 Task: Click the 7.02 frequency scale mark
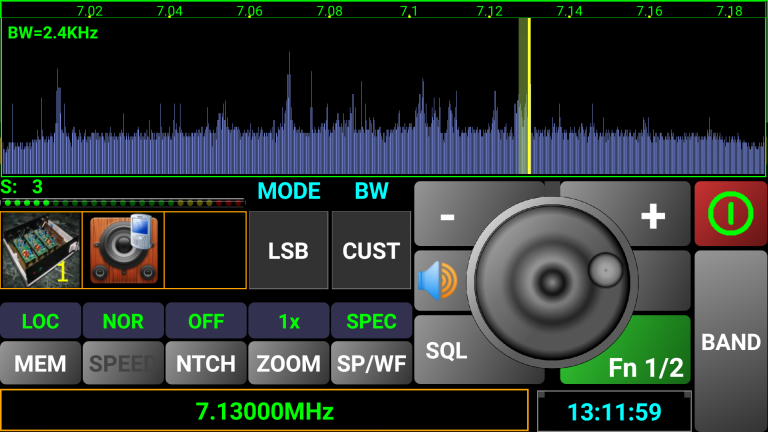[x=90, y=11]
